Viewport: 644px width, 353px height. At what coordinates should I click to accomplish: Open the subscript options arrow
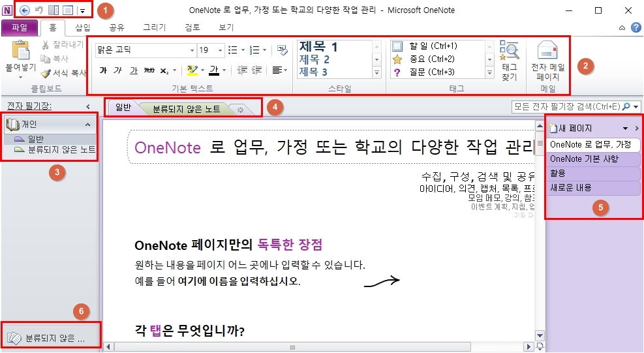(175, 70)
